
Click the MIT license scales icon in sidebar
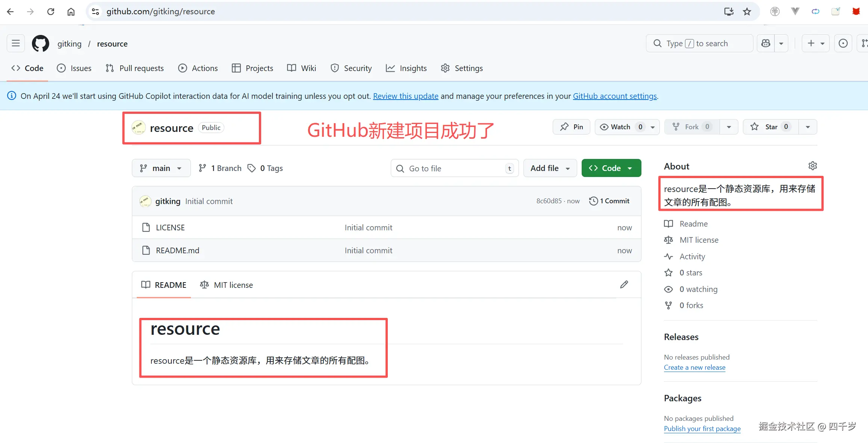point(669,240)
